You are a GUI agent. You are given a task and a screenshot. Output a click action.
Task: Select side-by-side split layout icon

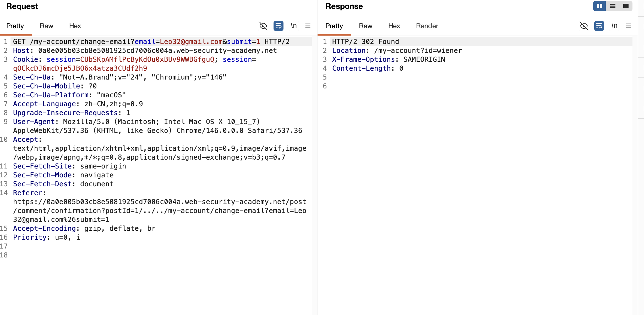coord(599,6)
